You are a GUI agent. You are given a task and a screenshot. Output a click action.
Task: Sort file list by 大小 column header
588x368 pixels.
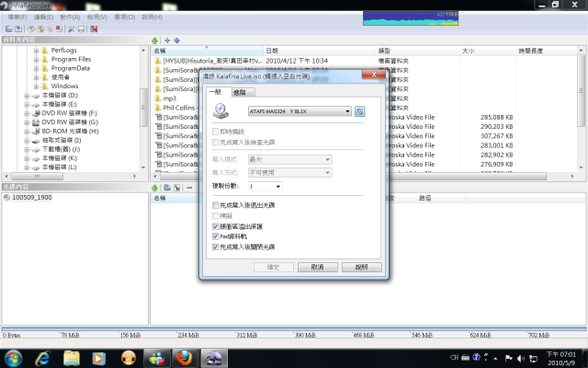click(488, 51)
